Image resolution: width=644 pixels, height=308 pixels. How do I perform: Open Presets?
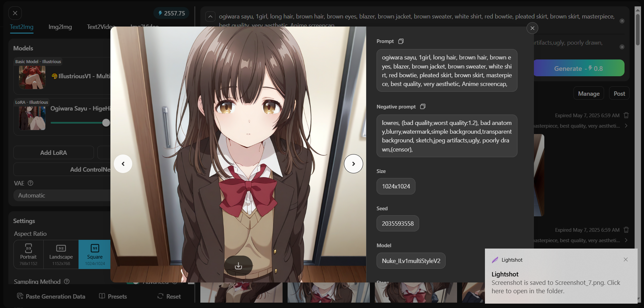point(113,296)
